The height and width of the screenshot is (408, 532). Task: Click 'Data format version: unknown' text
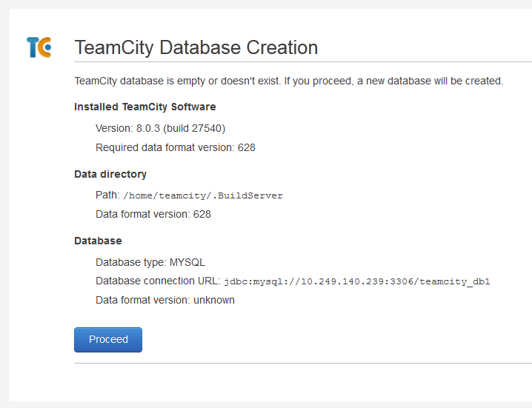point(165,300)
